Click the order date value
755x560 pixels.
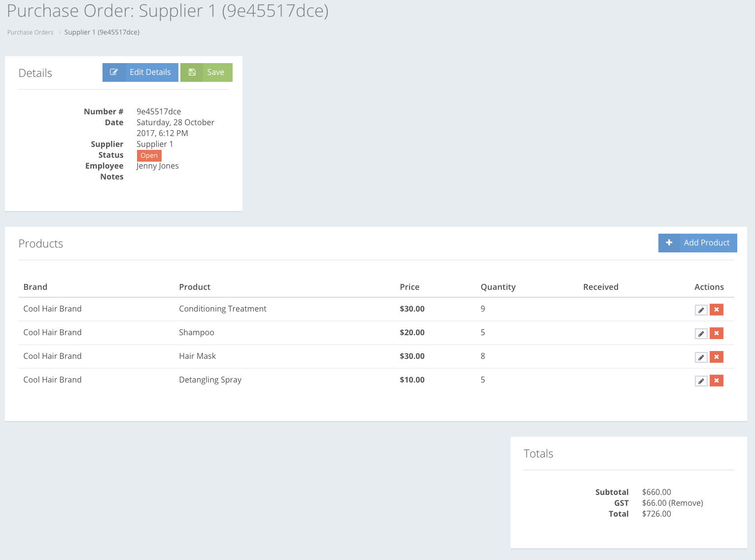pos(175,128)
